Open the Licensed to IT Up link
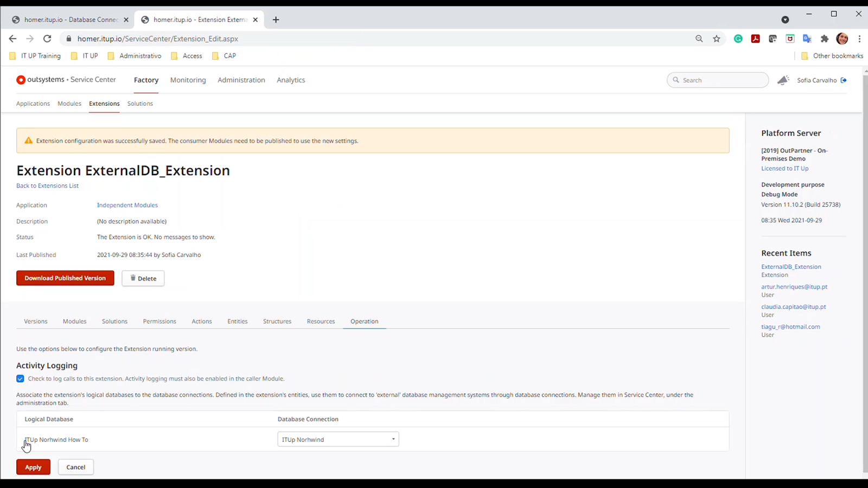The height and width of the screenshot is (488, 868). pos(784,169)
